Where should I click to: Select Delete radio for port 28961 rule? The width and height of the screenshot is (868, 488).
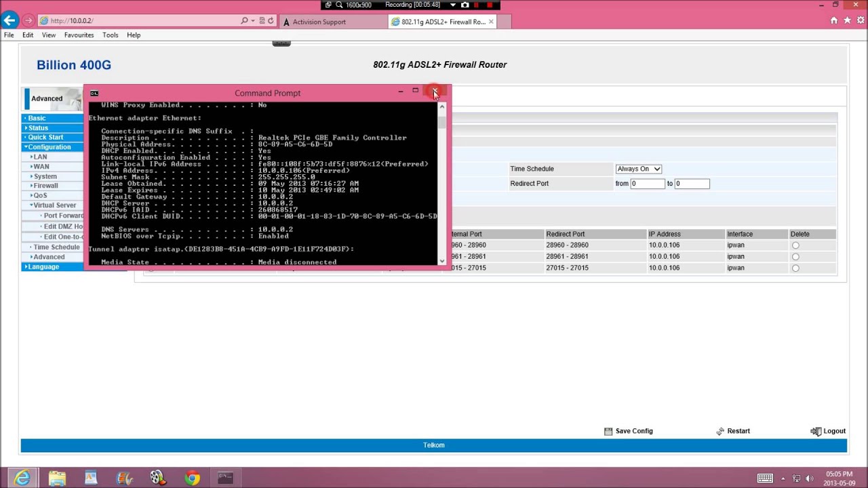[795, 257]
